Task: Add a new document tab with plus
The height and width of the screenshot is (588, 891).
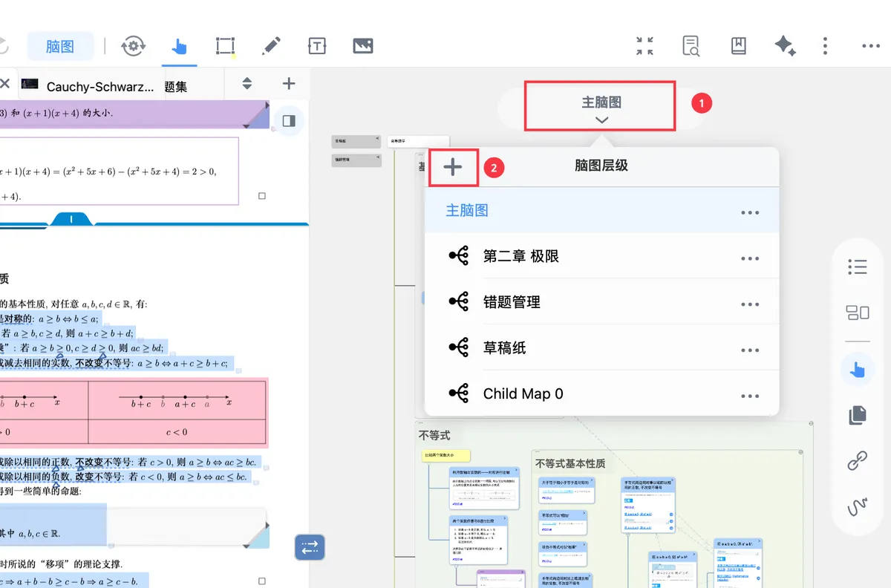Action: tap(289, 84)
